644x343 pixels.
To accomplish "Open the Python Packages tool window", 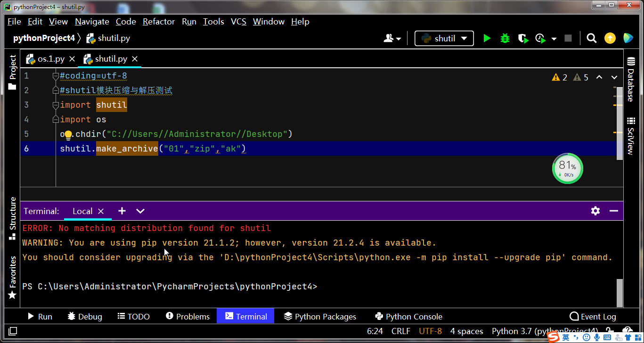I will [x=320, y=317].
